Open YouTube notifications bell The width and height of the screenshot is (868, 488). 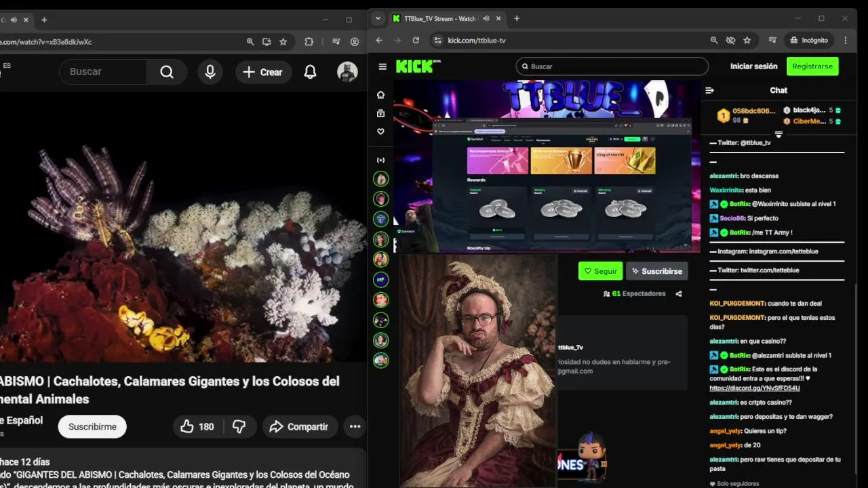point(310,72)
